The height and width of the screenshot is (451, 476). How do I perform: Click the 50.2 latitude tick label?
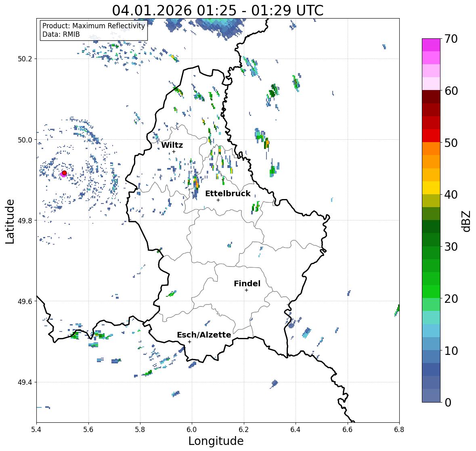tap(25, 59)
